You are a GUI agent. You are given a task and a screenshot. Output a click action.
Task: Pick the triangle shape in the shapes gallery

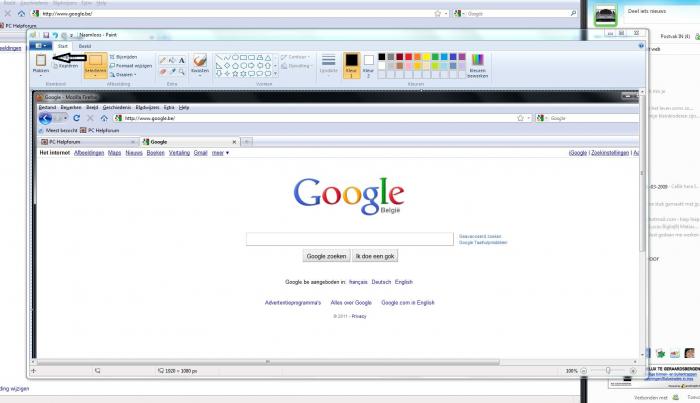[268, 58]
